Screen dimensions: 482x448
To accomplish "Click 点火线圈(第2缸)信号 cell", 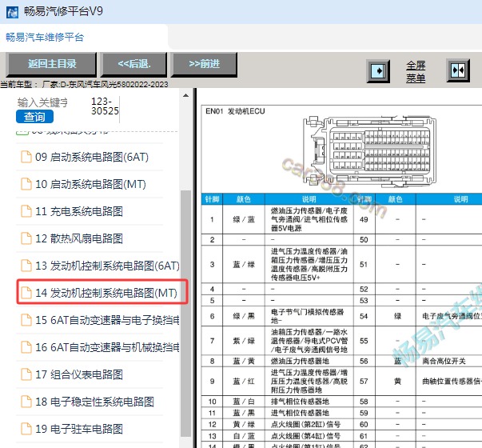I will (309, 425).
